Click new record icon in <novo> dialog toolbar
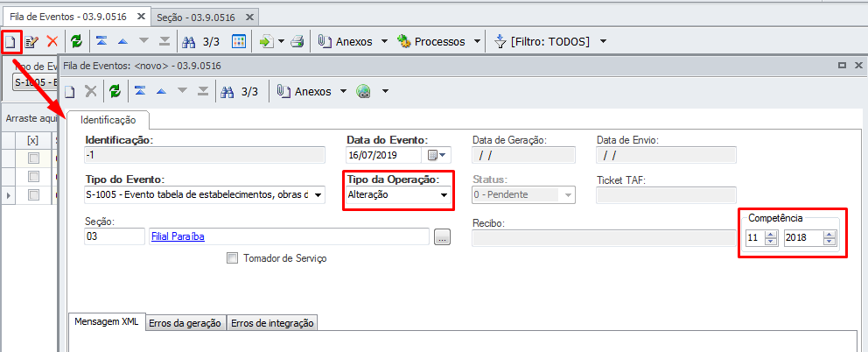868x352 pixels. (x=70, y=91)
